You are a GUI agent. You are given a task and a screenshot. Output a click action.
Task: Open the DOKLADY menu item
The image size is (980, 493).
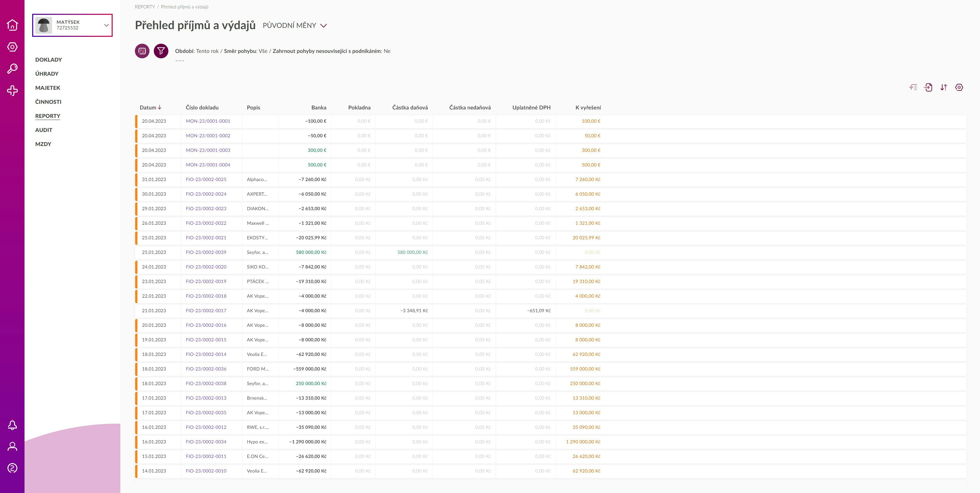pyautogui.click(x=48, y=60)
